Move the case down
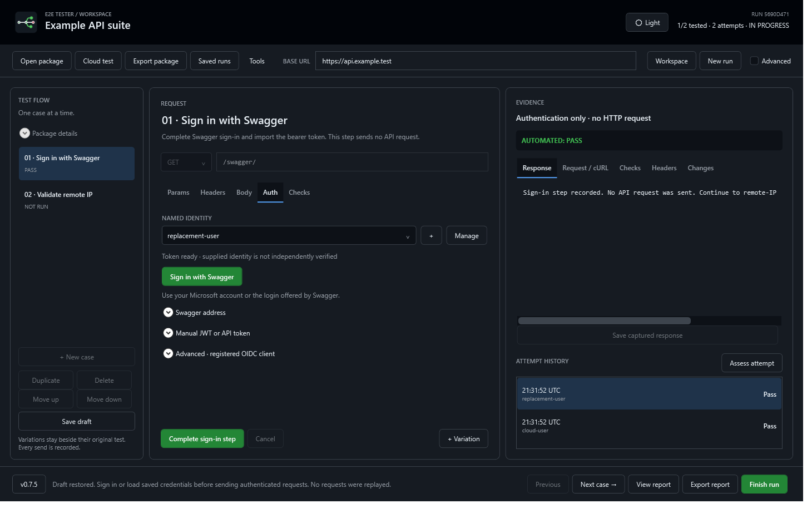 (x=104, y=399)
